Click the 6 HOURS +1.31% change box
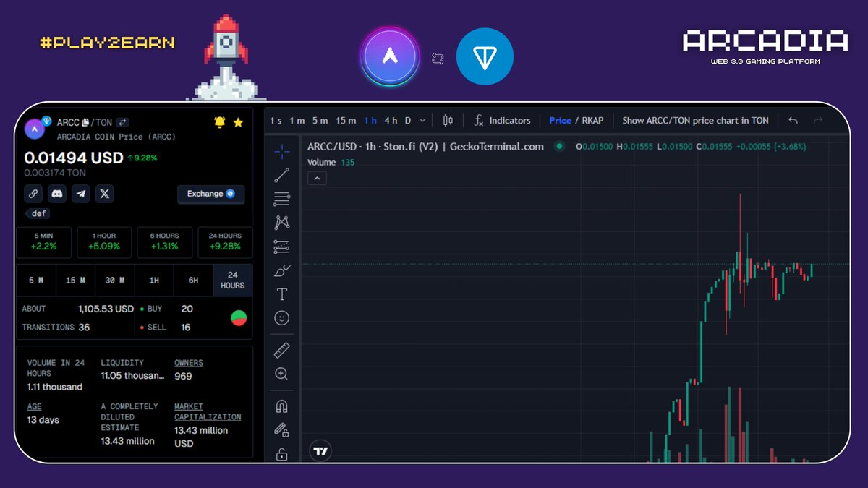Viewport: 868px width, 488px height. pyautogui.click(x=164, y=242)
